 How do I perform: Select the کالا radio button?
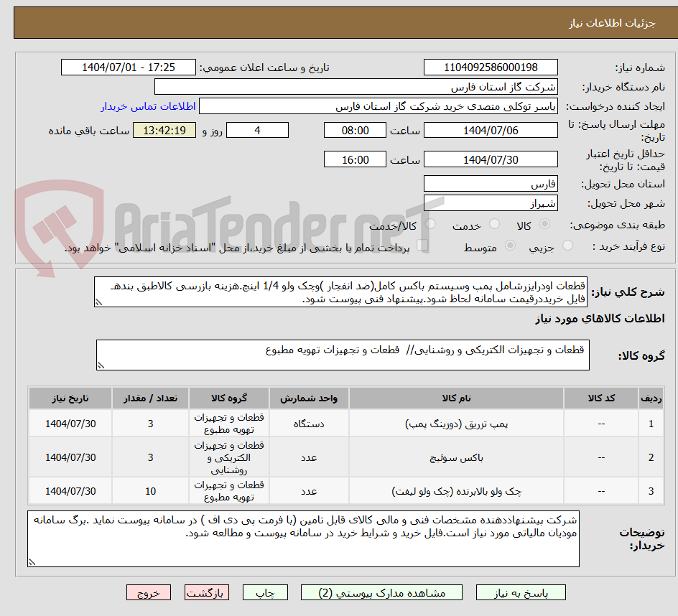click(x=544, y=223)
